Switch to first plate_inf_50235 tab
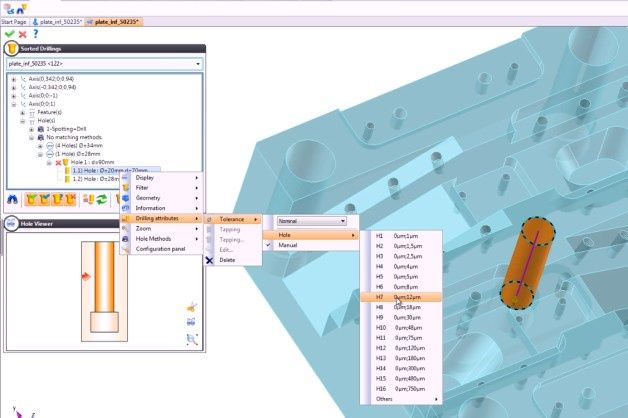628x418 pixels. coord(57,22)
